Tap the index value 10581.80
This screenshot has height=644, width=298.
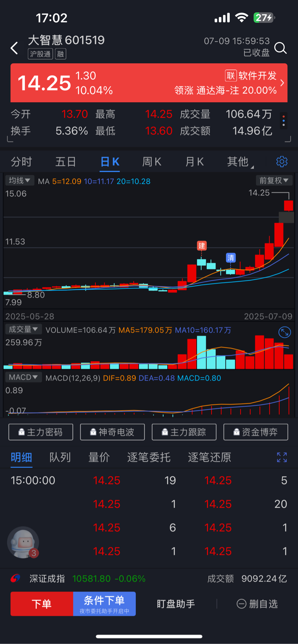[92, 579]
